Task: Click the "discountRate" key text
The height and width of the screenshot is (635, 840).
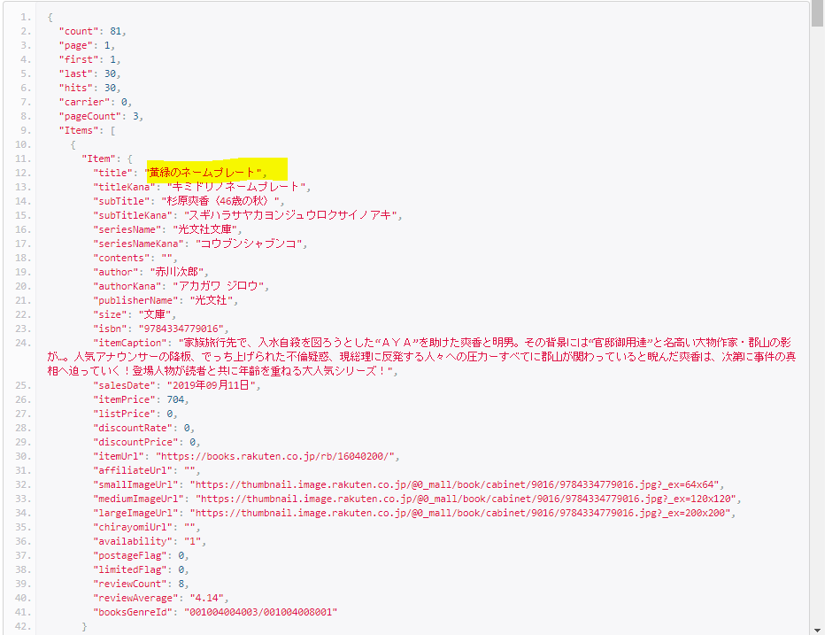Action: coord(132,428)
